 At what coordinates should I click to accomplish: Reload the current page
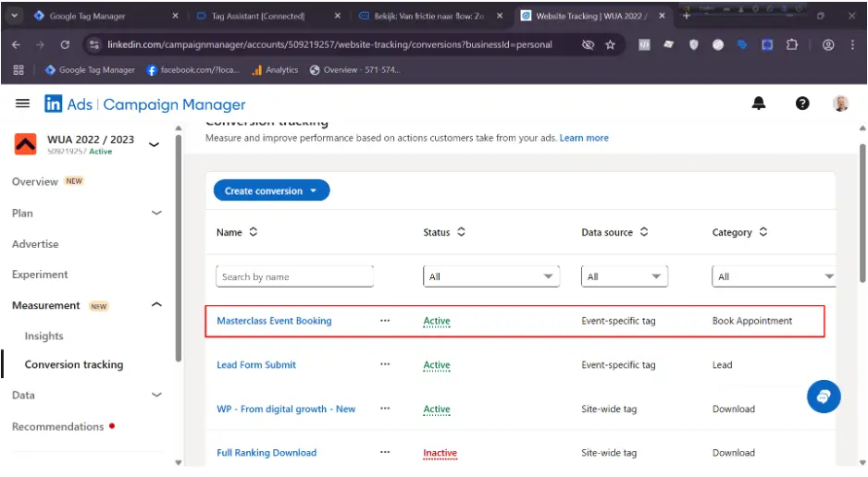(x=65, y=44)
